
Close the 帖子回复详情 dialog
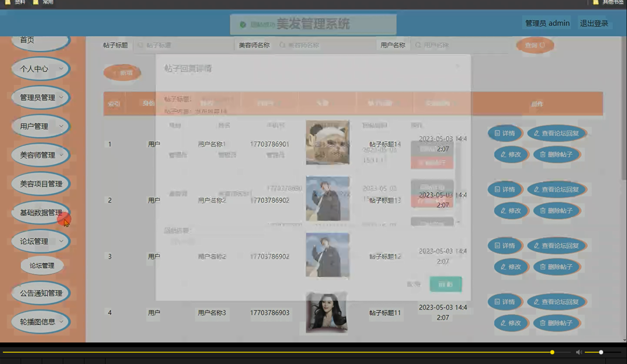coord(457,66)
